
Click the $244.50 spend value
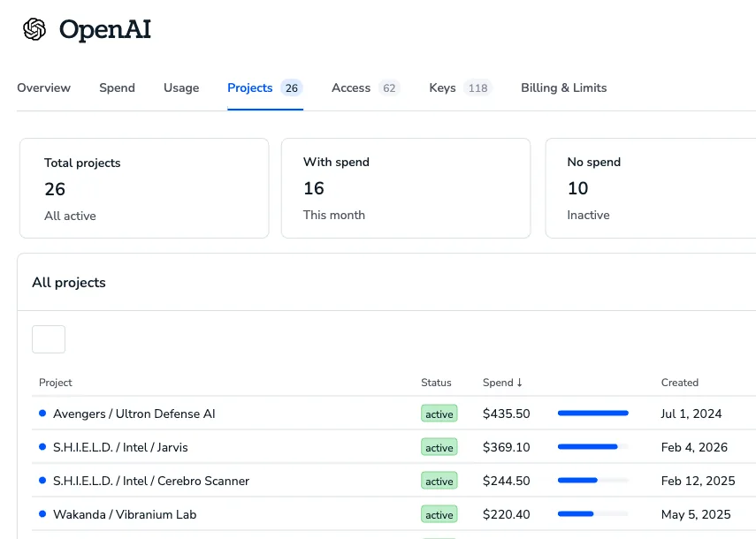(507, 482)
